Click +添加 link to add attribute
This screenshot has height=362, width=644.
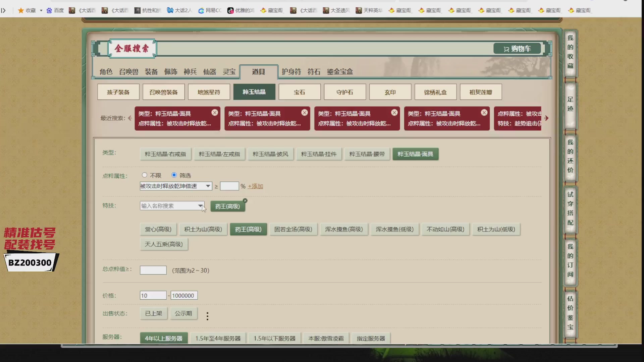[255, 186]
